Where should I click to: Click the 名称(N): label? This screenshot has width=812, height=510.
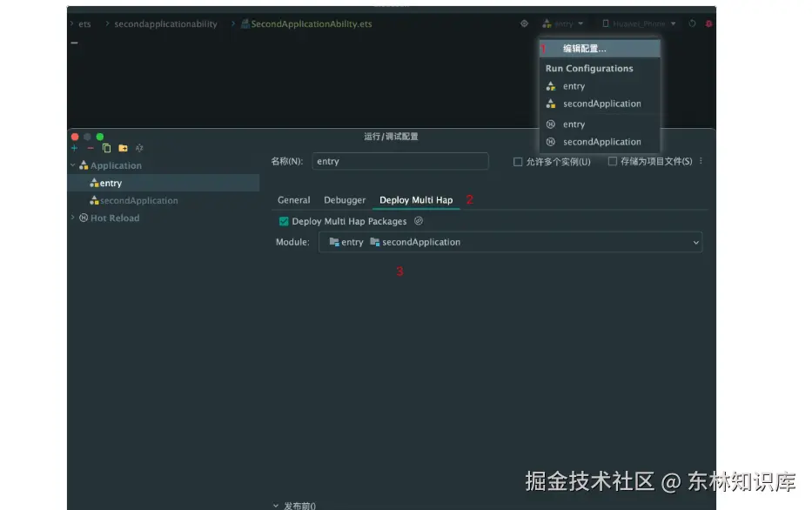coord(287,162)
